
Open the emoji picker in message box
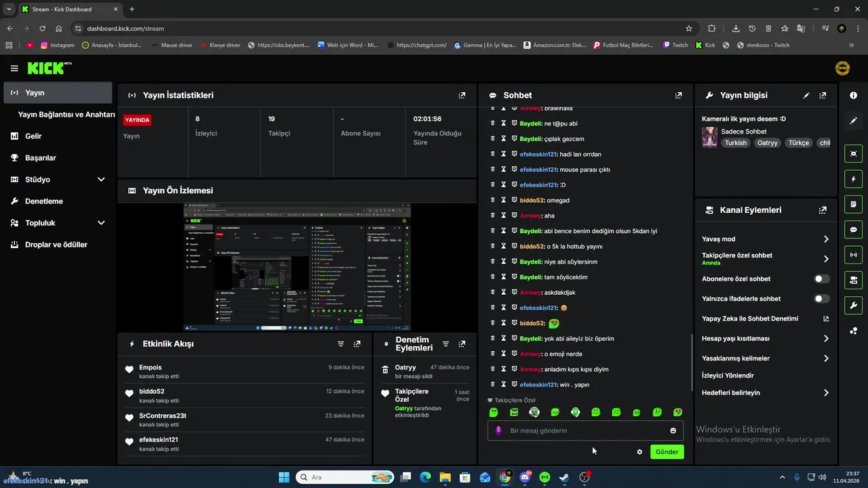tap(673, 430)
